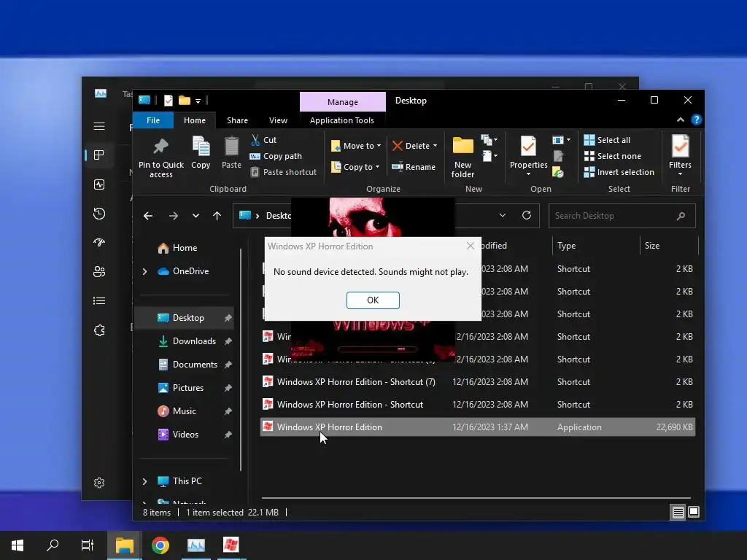Click Select none
Screen dimensions: 747x560
(x=612, y=156)
